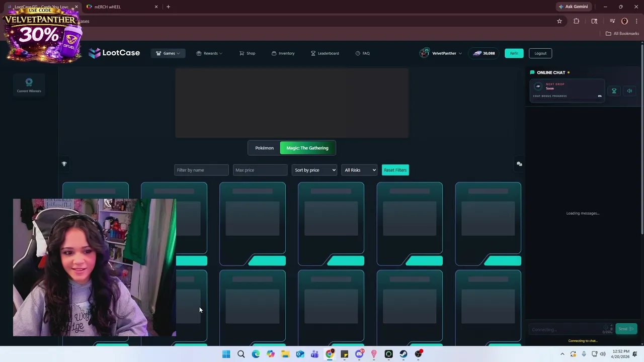
Task: Open the Chrome three-dot menu
Action: [x=635, y=21]
